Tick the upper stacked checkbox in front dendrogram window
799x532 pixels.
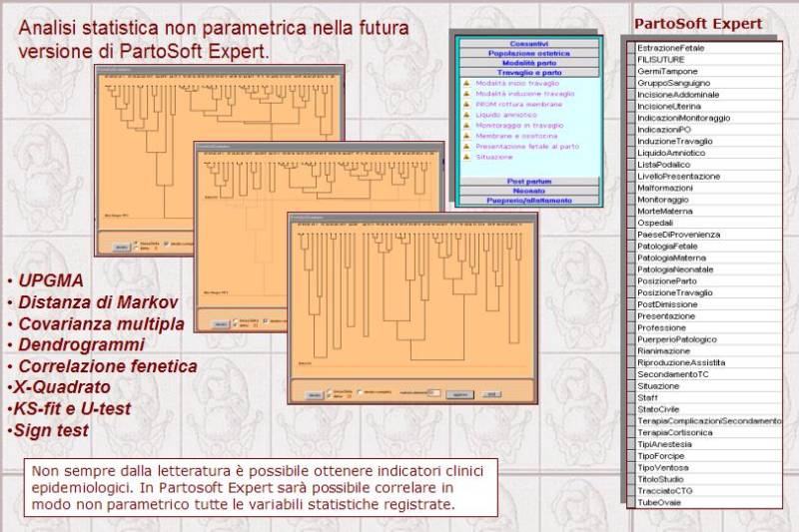click(x=330, y=391)
